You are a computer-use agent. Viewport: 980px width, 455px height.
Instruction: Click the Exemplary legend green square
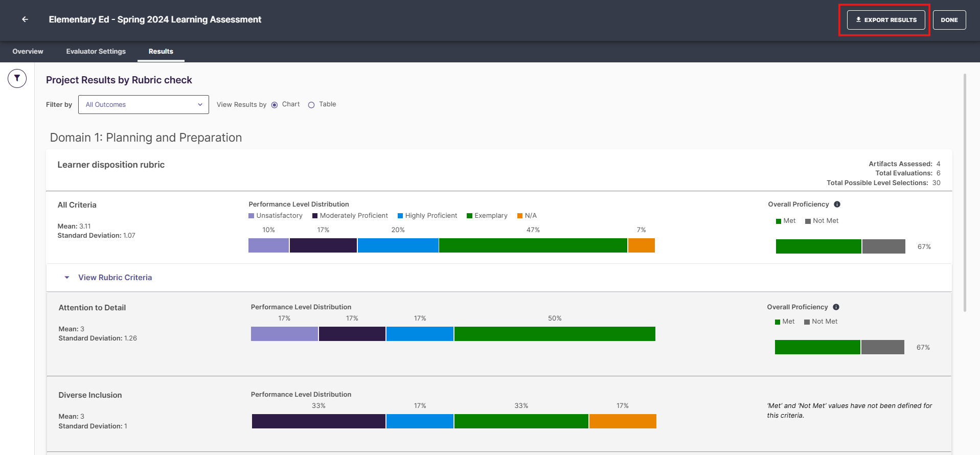[x=469, y=216]
